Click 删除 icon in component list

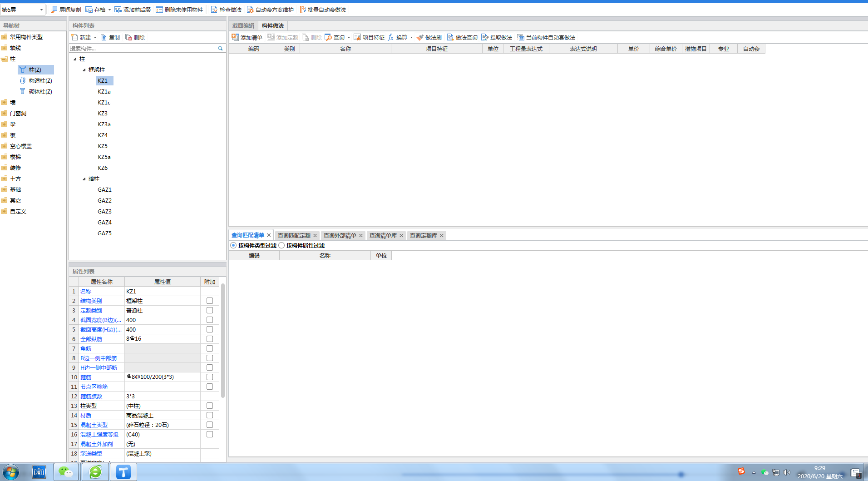pyautogui.click(x=128, y=37)
